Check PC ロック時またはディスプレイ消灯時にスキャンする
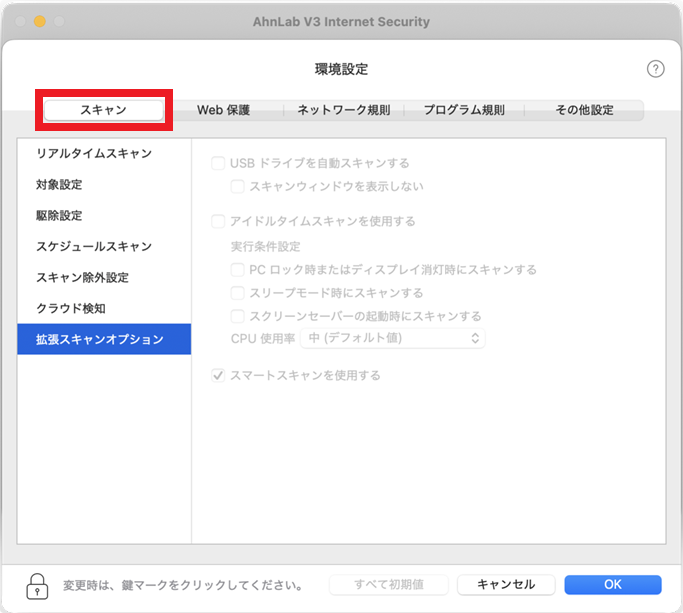This screenshot has width=683, height=613. pyautogui.click(x=237, y=270)
